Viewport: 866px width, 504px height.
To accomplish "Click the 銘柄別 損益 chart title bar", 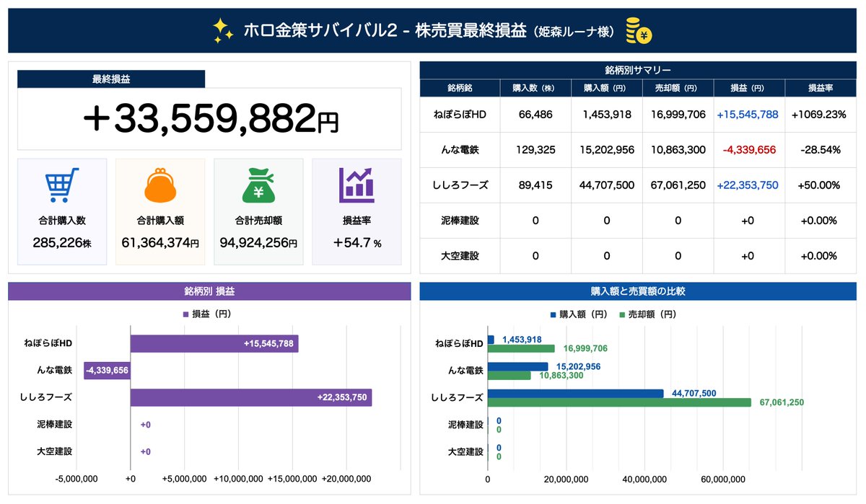I will (x=209, y=291).
